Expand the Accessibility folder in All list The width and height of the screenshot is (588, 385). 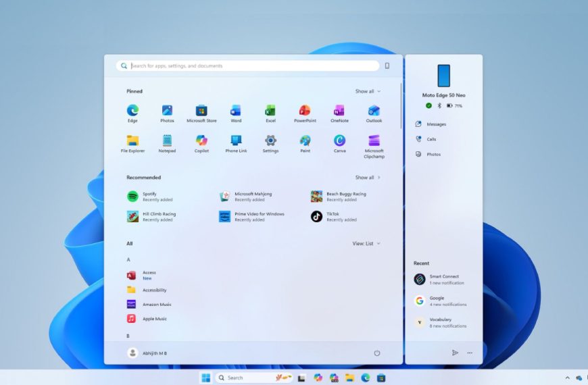[x=147, y=290]
